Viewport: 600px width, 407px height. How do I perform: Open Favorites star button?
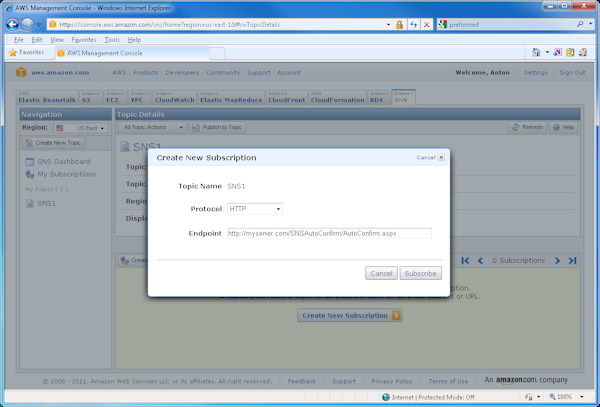27,52
